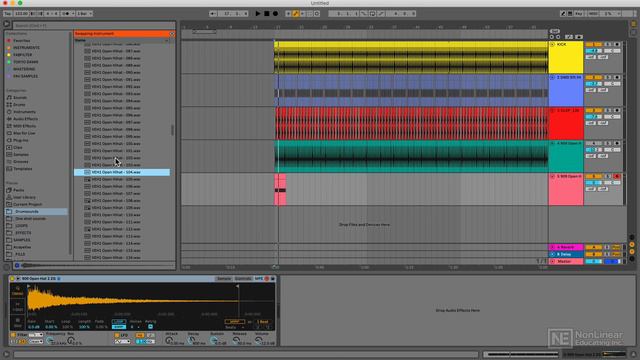Arm track 5 909 Open H for recording
This screenshot has width=640, height=360.
tap(617, 176)
